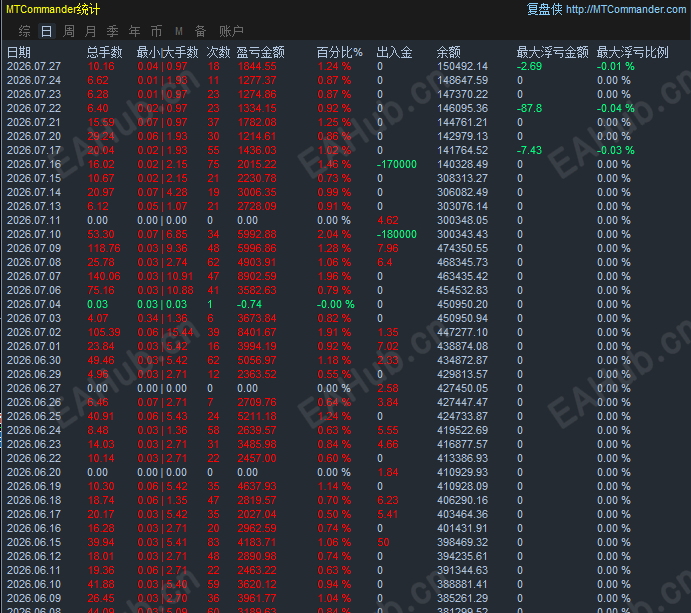Open the M tab
Screen dimensions: 691x613
(x=178, y=31)
